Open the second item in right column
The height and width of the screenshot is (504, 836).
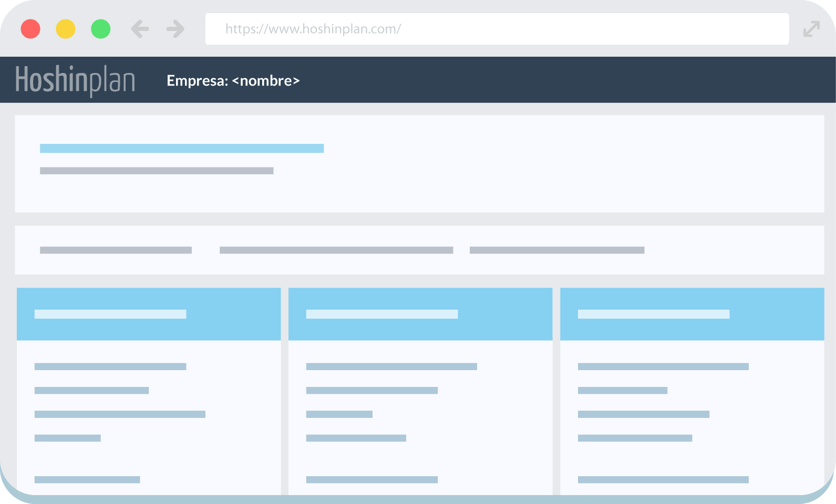click(x=623, y=391)
